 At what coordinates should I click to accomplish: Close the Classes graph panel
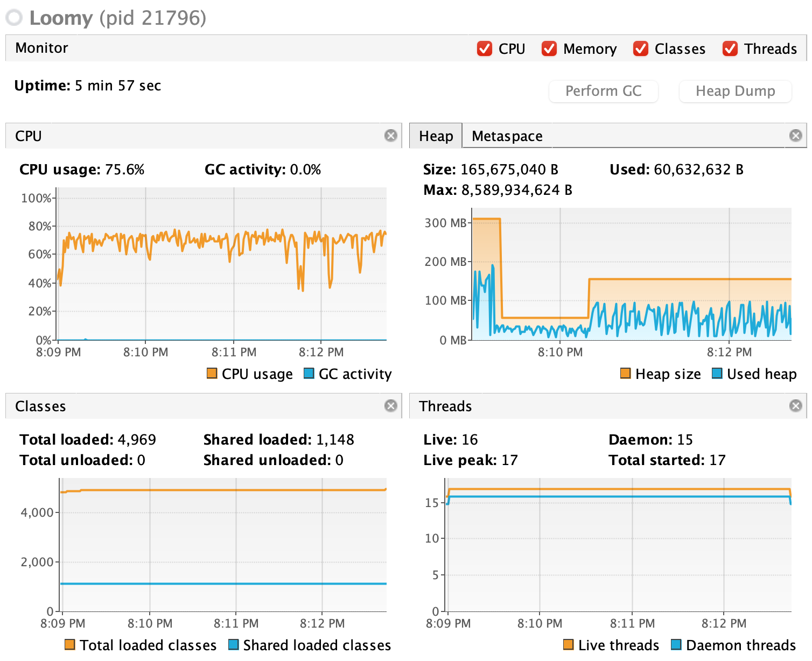391,406
